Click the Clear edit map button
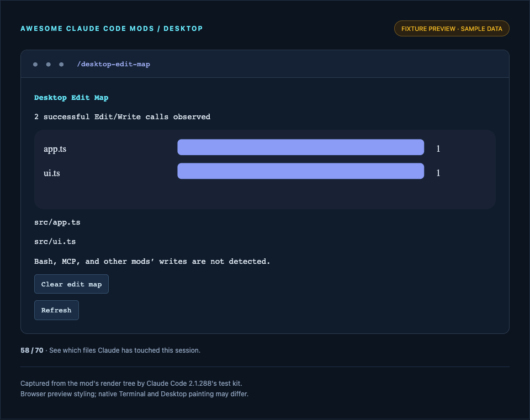Viewport: 530px width, 420px height. click(x=71, y=284)
